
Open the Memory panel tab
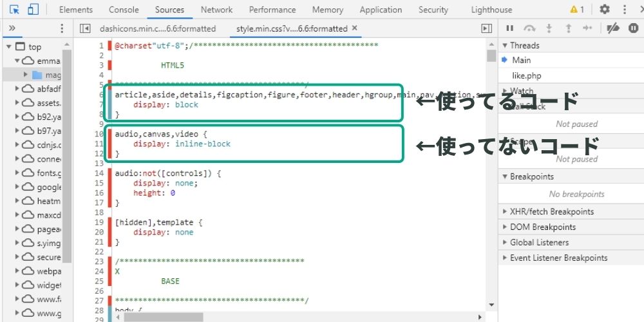pyautogui.click(x=328, y=10)
